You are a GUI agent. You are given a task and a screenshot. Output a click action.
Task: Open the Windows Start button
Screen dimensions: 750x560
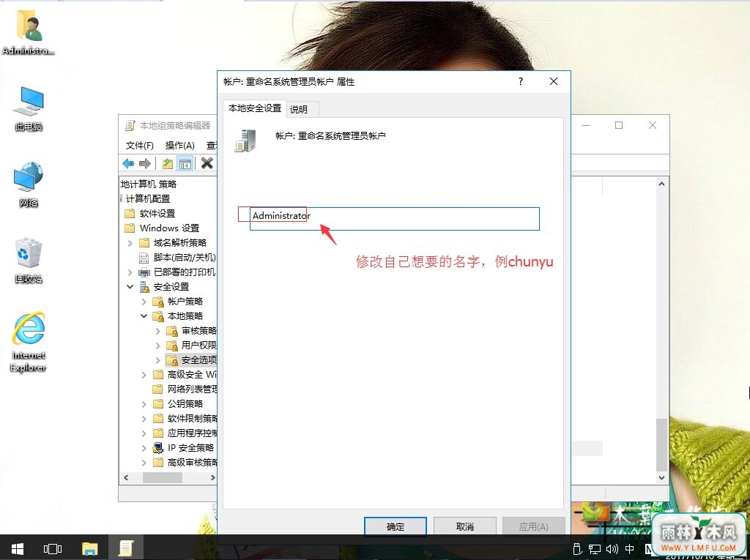pyautogui.click(x=18, y=548)
